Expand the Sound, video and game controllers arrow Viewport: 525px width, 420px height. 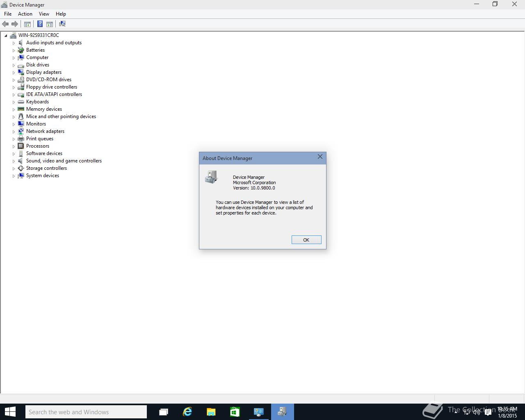(x=14, y=161)
